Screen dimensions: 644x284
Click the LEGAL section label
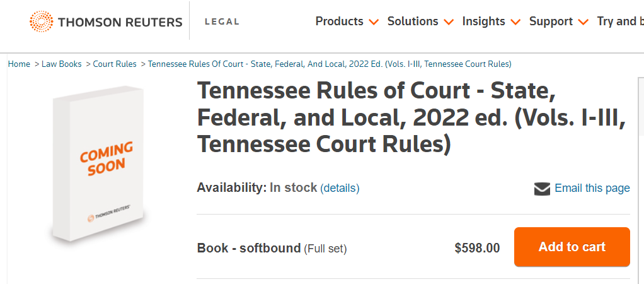(222, 21)
